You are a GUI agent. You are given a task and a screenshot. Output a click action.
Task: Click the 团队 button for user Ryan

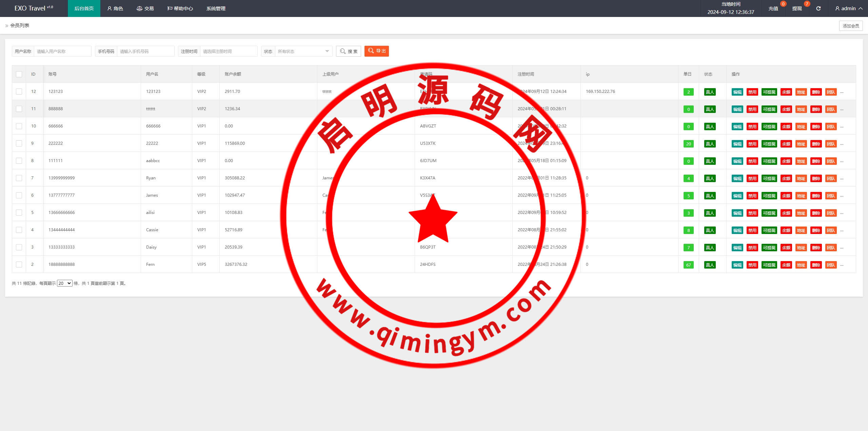click(831, 178)
